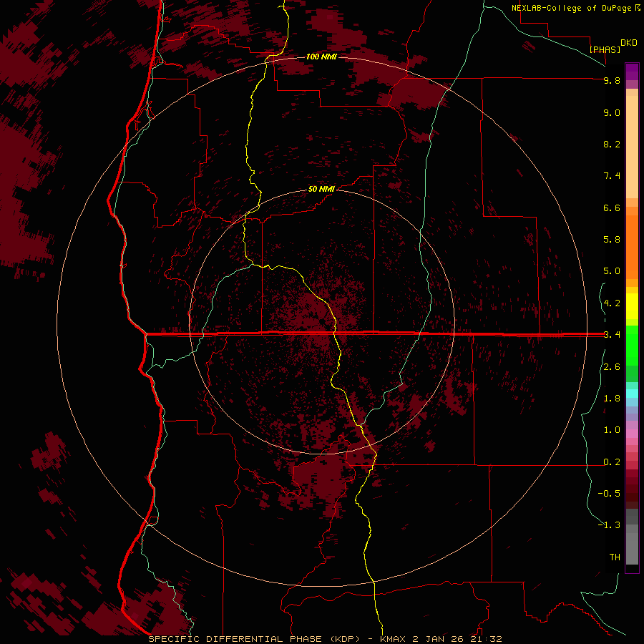644x644 pixels.
Task: Click the 5.8 value on the legend
Action: [612, 240]
